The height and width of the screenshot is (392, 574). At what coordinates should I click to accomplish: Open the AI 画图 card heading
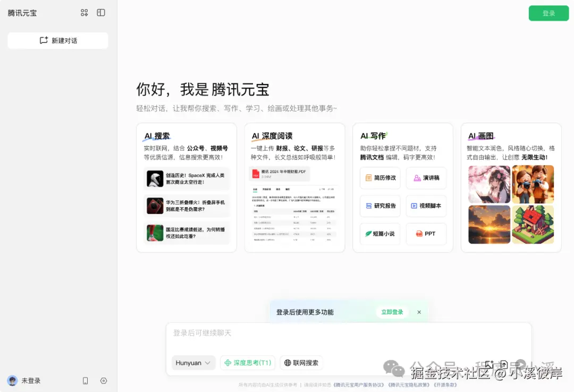tap(481, 136)
